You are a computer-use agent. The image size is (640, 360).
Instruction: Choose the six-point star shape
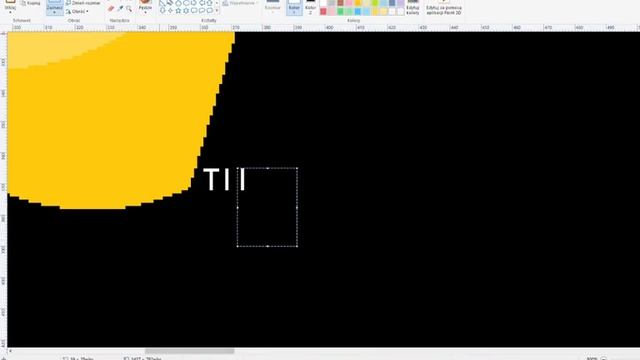point(186,11)
